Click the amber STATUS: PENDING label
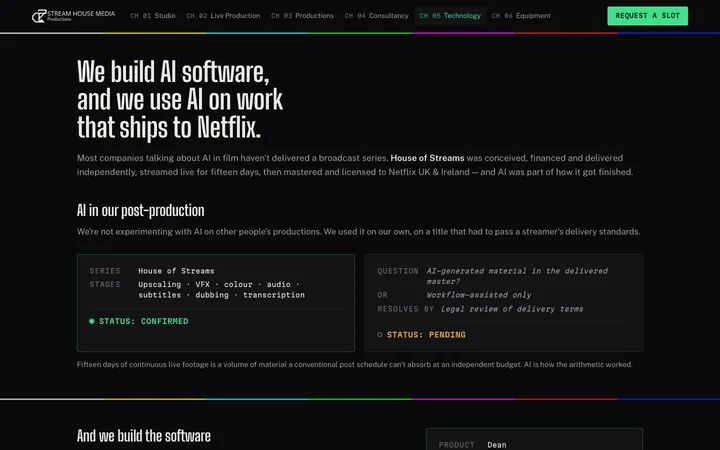720x450 pixels. click(x=426, y=335)
